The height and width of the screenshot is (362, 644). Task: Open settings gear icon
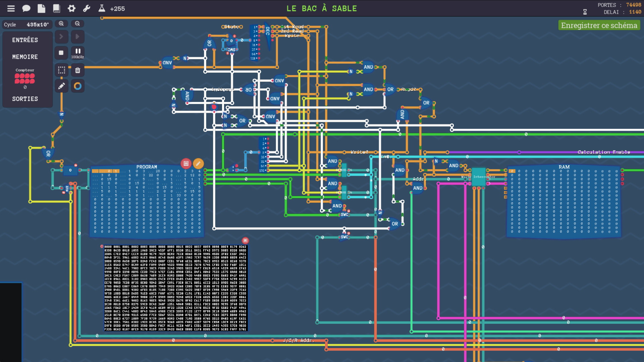71,8
